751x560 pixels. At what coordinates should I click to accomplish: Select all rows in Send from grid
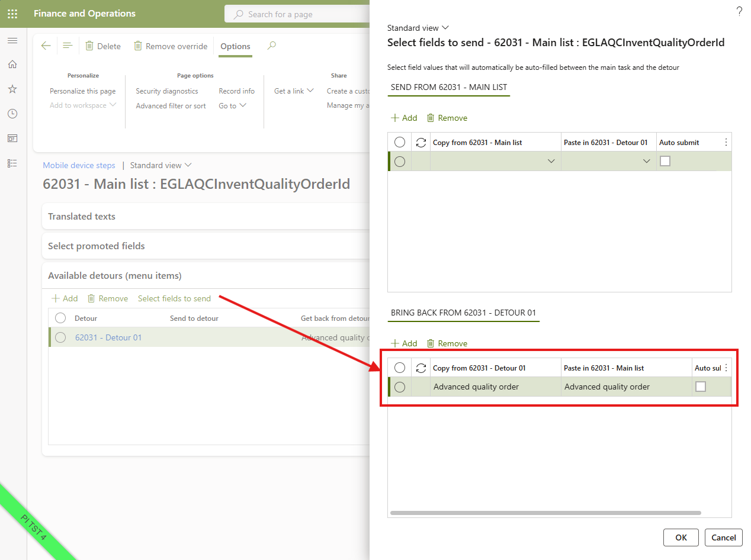tap(400, 142)
